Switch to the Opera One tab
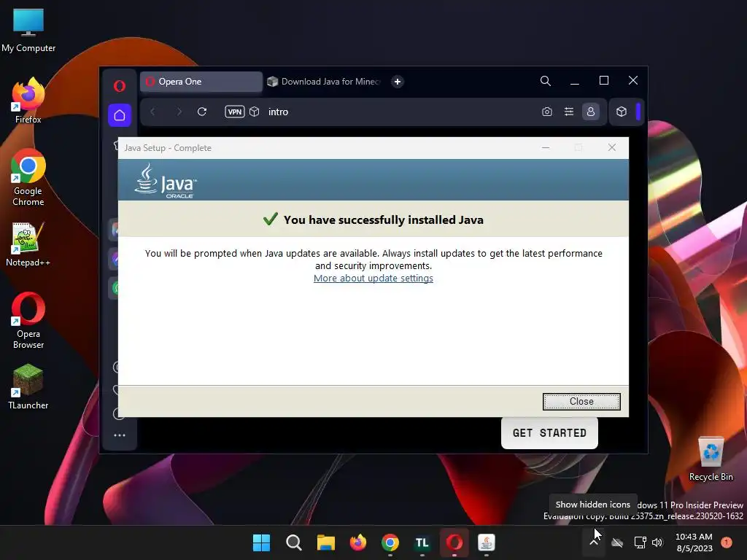This screenshot has width=747, height=560. pyautogui.click(x=201, y=82)
